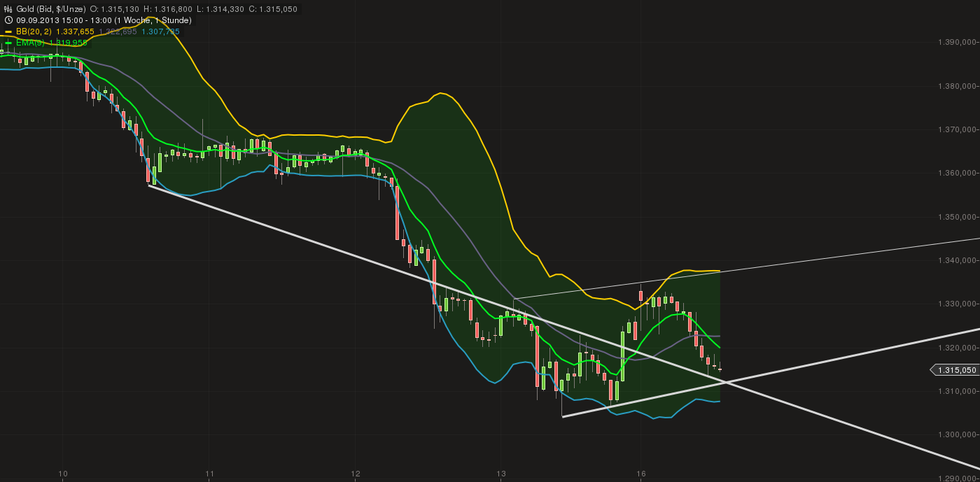Click the 1.340,000 price axis label
This screenshot has width=980, height=482.
tap(958, 260)
